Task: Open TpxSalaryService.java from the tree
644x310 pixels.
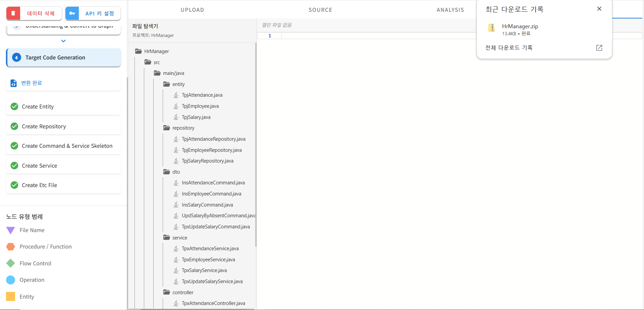Action: coord(204,270)
